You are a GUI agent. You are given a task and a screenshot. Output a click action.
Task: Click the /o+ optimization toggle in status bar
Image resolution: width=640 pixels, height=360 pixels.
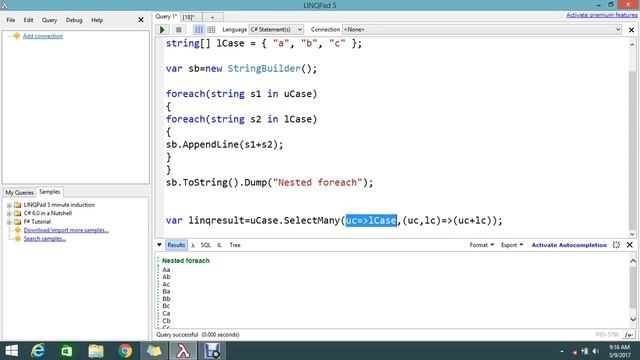[x=629, y=335]
